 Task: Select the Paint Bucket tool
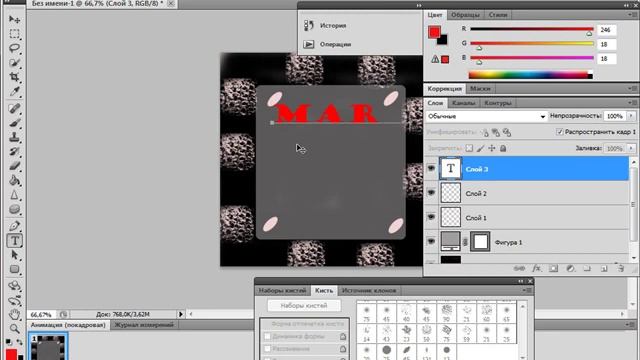click(14, 180)
